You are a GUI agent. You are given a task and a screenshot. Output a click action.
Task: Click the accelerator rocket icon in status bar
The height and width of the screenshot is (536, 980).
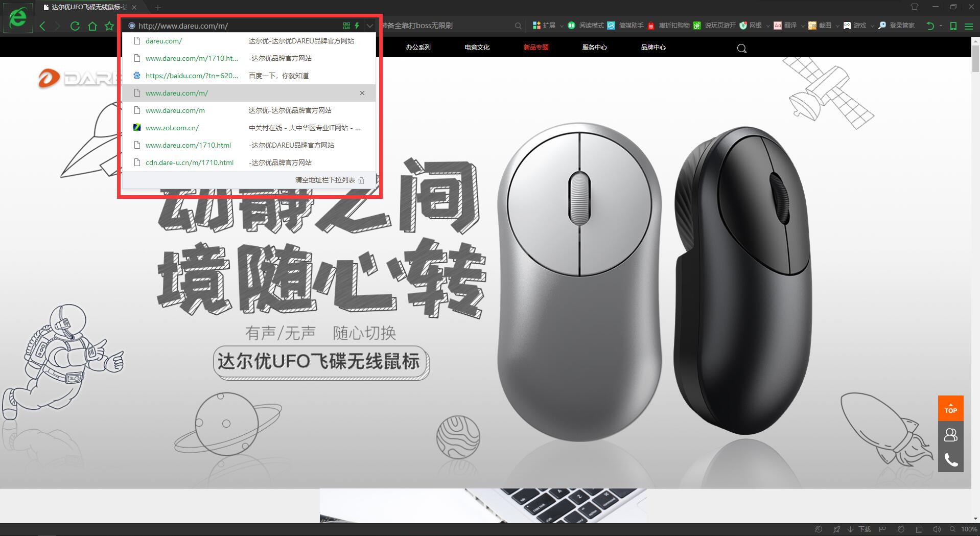pyautogui.click(x=836, y=529)
